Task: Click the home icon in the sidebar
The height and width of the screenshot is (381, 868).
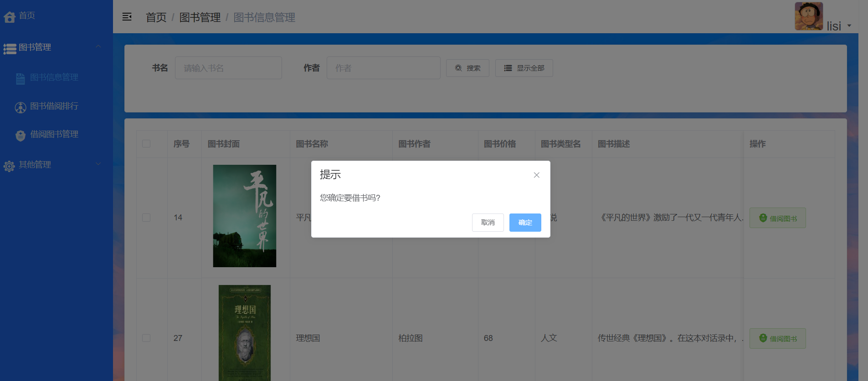Action: tap(10, 17)
